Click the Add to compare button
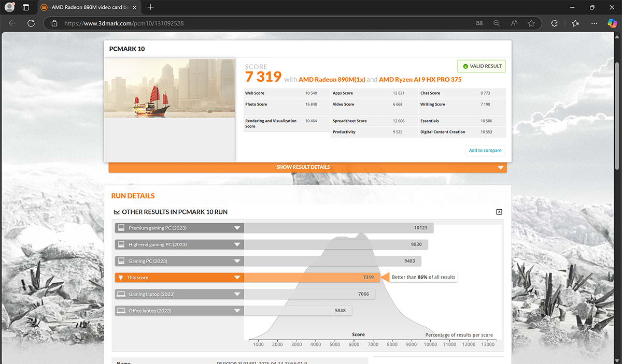622x364 pixels. coord(485,151)
